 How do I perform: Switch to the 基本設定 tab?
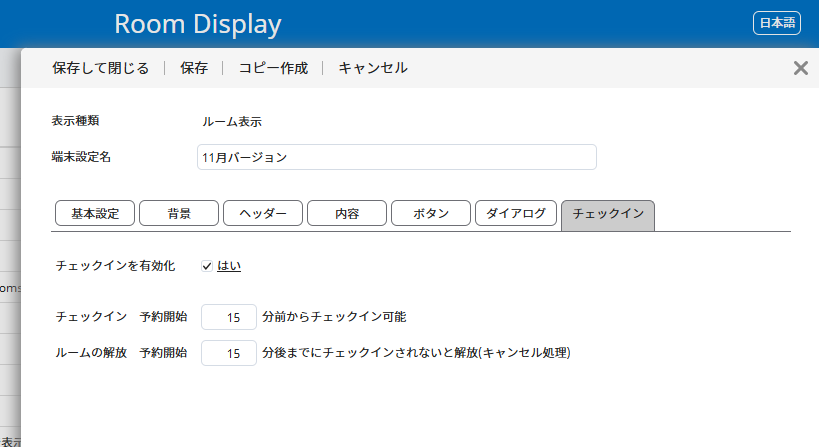(x=95, y=214)
